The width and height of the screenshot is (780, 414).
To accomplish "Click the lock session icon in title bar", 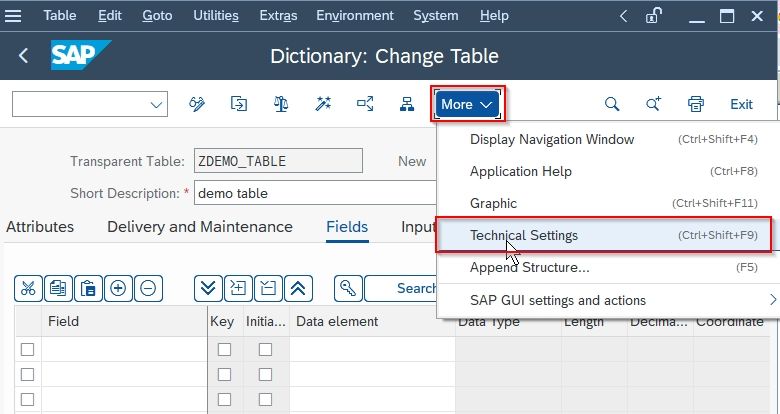I will [653, 16].
